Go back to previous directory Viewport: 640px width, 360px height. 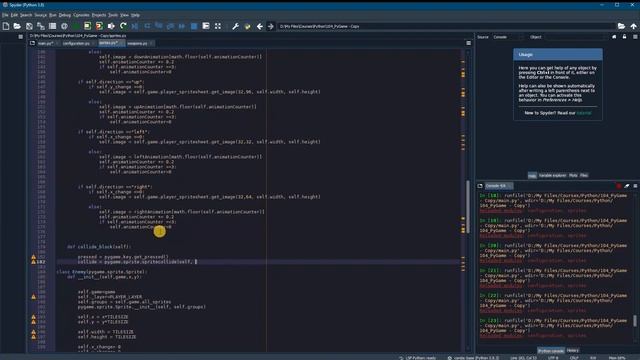click(260, 26)
